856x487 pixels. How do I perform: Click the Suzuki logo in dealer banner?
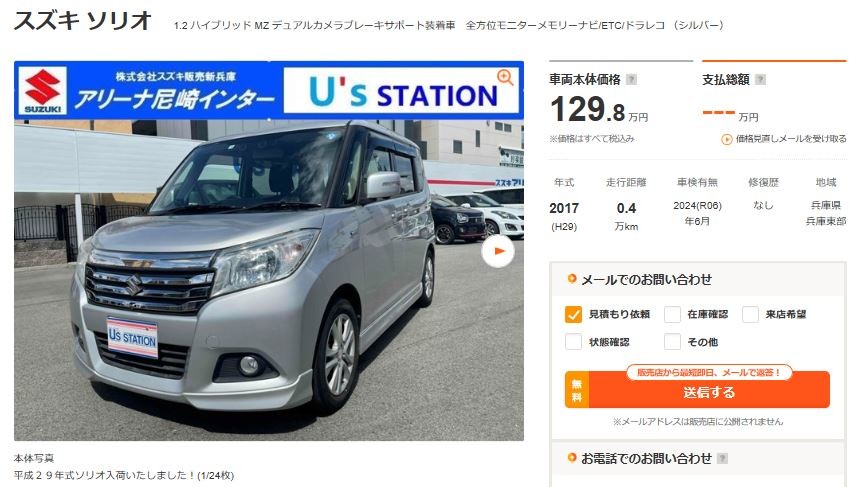43,91
